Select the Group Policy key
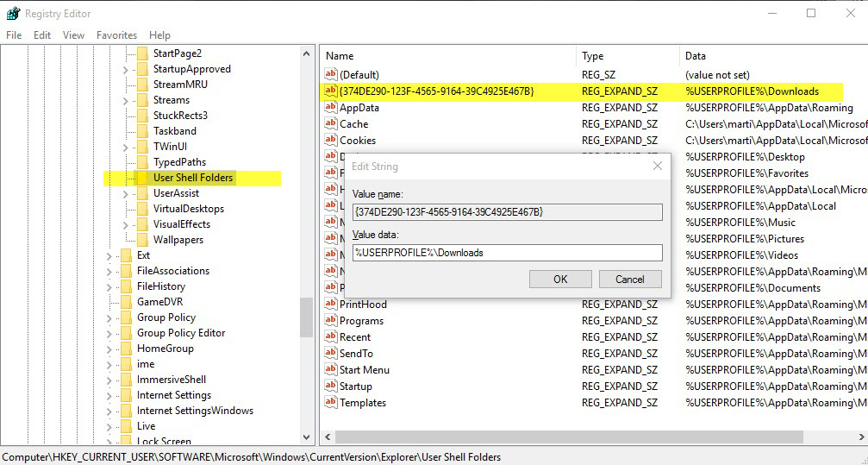 tap(166, 317)
